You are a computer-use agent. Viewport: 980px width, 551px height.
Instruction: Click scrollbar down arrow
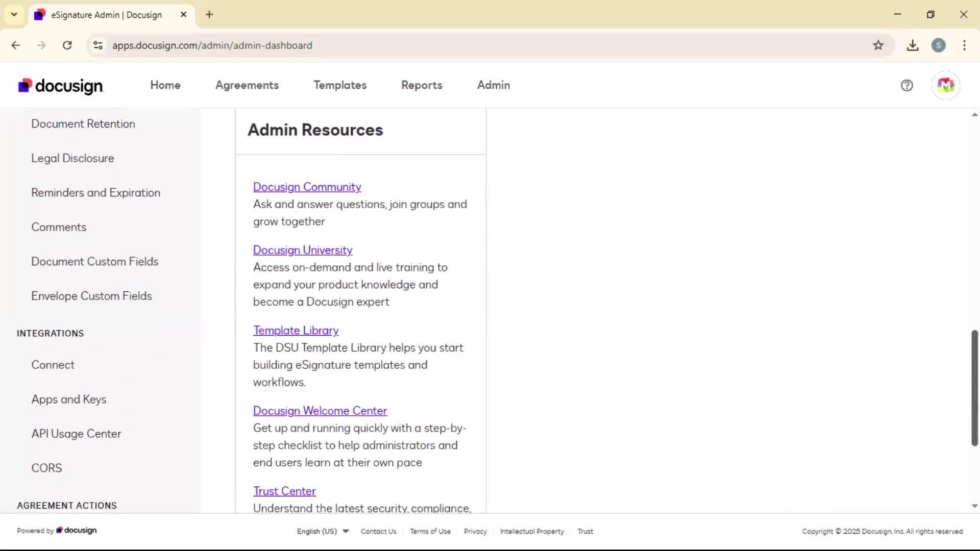click(974, 506)
